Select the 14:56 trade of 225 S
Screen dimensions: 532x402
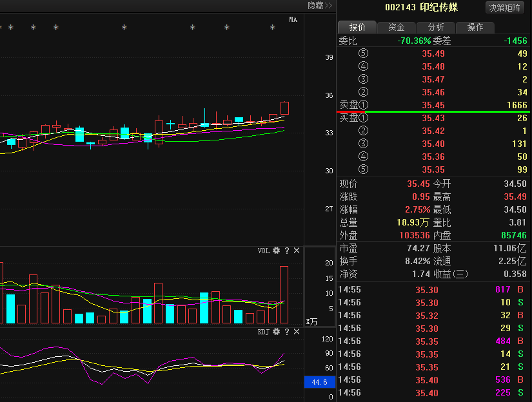tap(431, 393)
